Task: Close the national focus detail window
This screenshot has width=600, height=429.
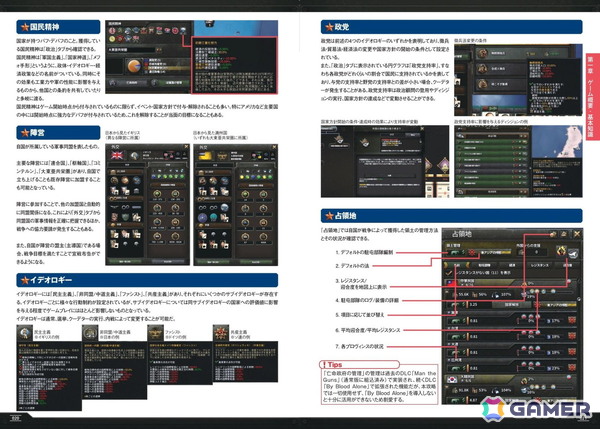Action: pos(422,129)
